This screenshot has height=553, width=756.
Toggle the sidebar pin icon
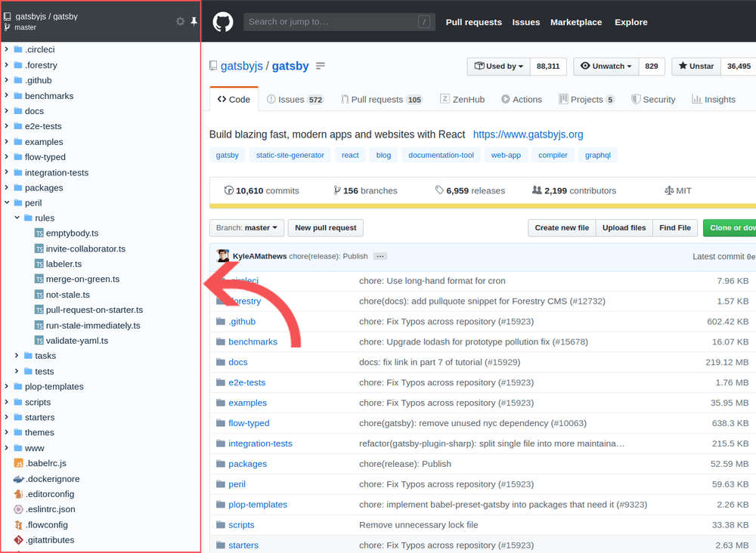(194, 21)
